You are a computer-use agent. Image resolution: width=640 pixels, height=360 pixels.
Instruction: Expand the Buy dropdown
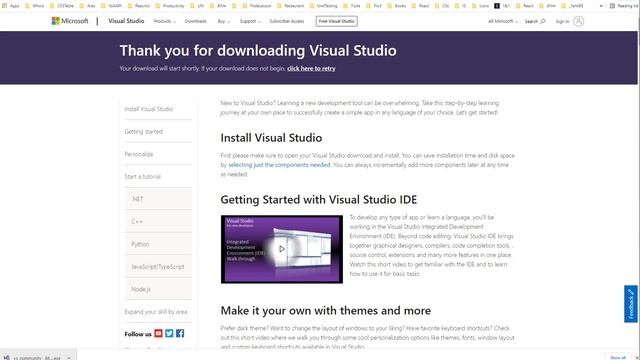point(223,21)
